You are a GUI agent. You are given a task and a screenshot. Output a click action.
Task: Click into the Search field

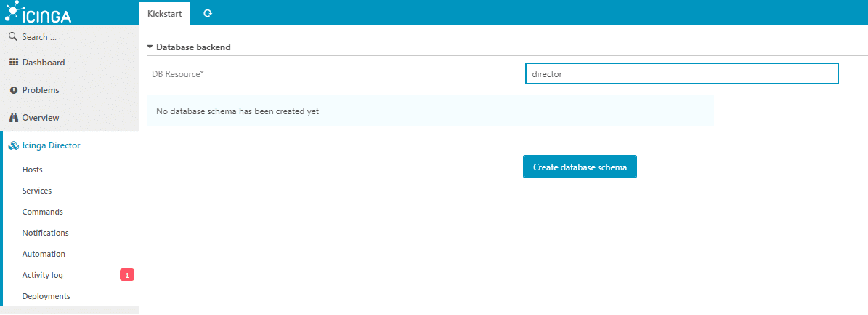pos(69,37)
